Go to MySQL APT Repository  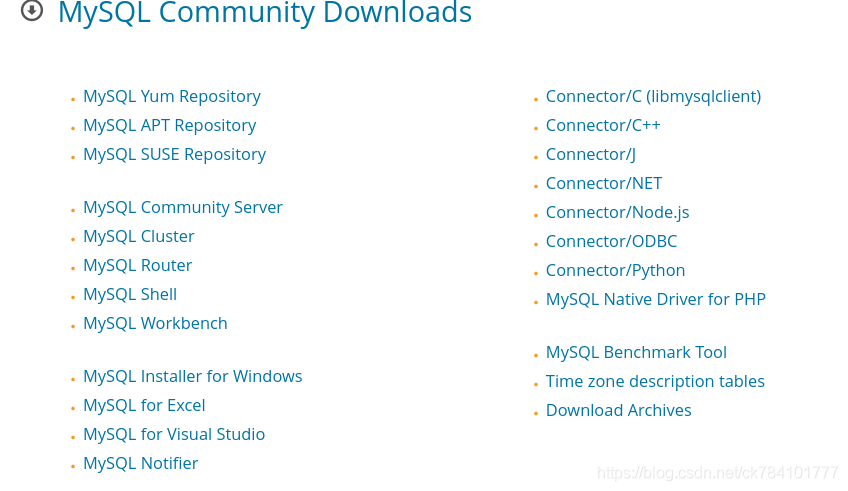(169, 125)
